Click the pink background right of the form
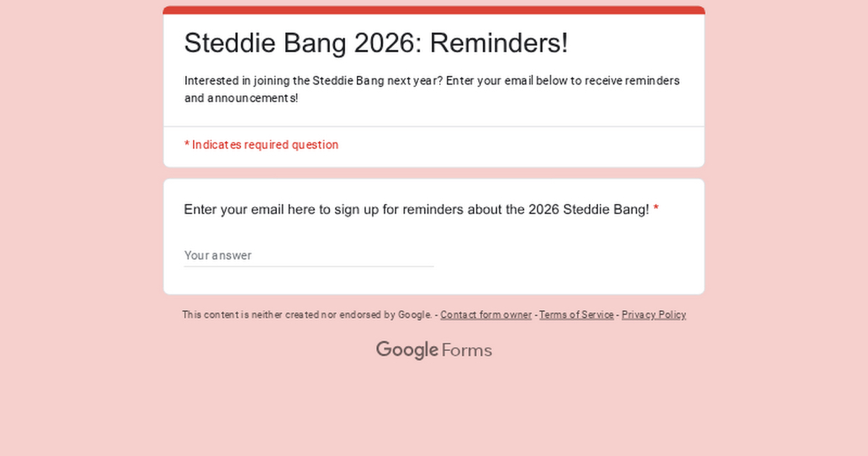The width and height of the screenshot is (868, 456). pos(787,217)
